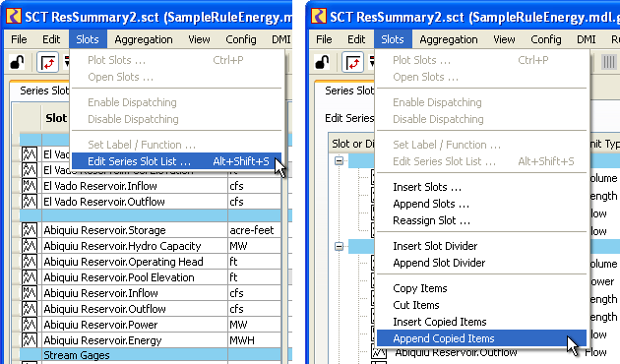Collapse the first slot divider group
This screenshot has width=620, height=364.
point(339,161)
